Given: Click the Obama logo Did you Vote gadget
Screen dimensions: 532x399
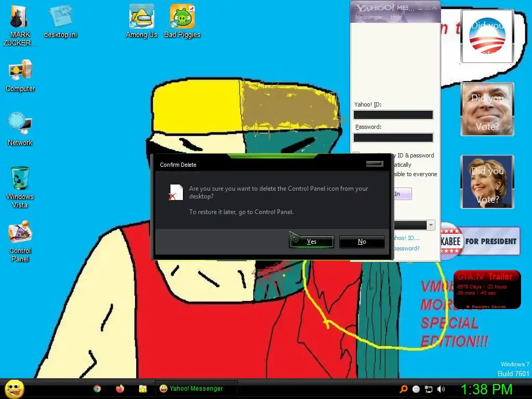Looking at the screenshot, I should (x=487, y=36).
